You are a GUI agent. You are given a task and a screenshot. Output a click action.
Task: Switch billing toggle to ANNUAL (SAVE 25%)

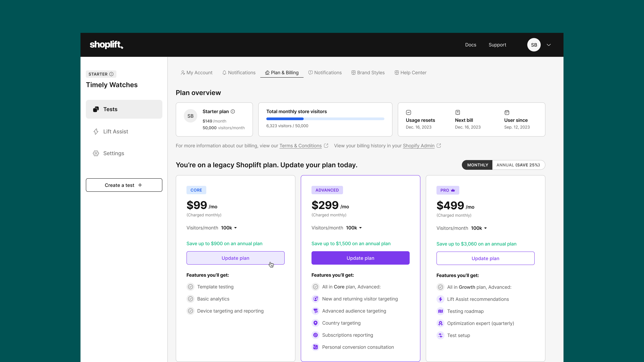(x=518, y=165)
